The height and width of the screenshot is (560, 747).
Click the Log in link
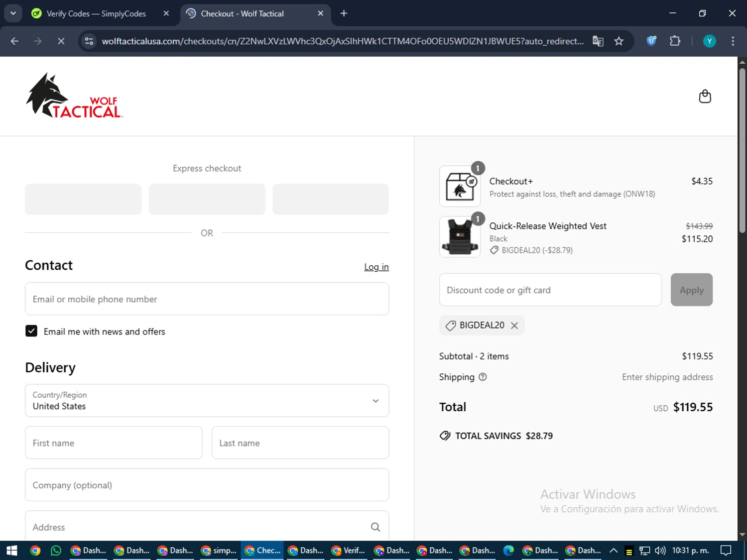[376, 267]
